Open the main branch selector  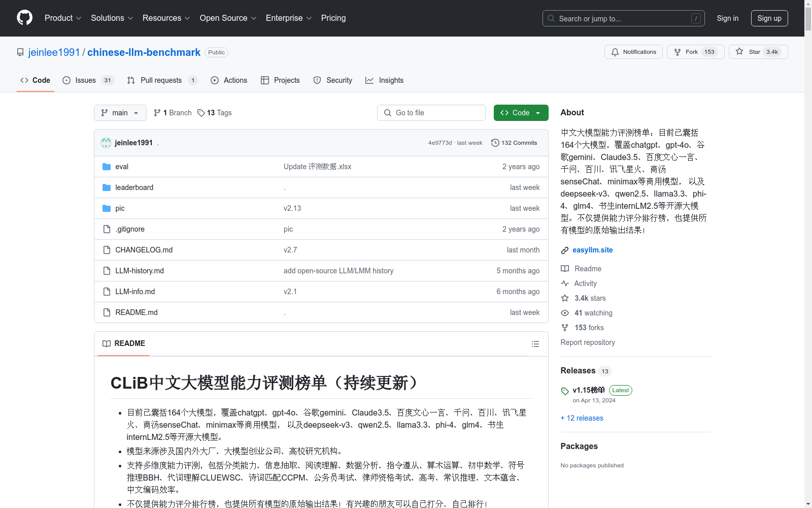click(x=120, y=113)
